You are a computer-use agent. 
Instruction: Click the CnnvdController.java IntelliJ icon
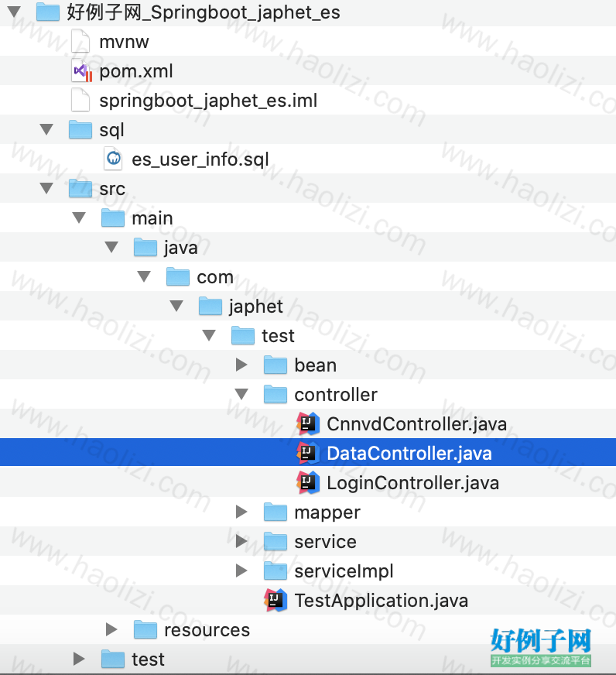308,423
